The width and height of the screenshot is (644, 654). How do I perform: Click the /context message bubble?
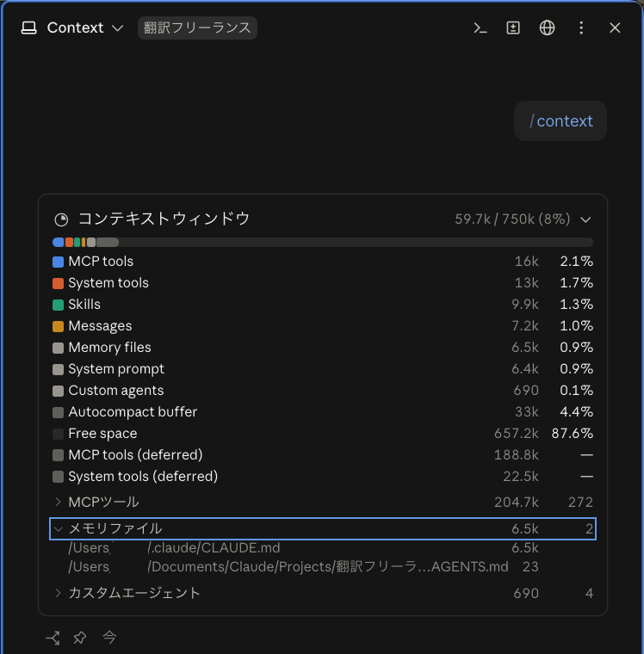click(560, 121)
